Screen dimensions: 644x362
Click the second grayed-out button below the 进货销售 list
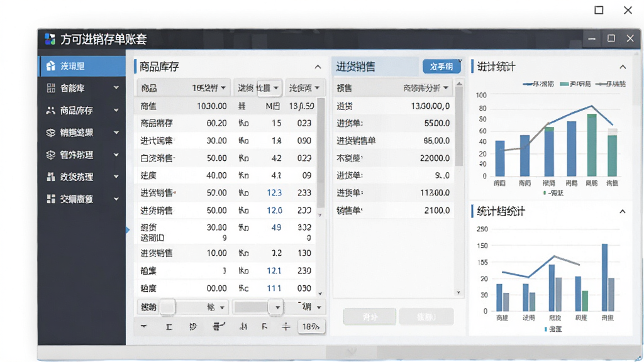pyautogui.click(x=426, y=317)
